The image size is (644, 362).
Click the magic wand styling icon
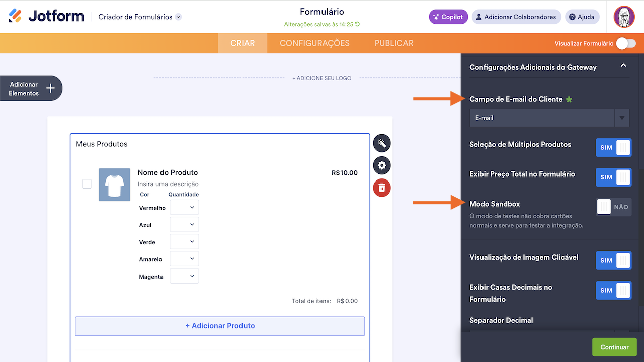pos(381,143)
